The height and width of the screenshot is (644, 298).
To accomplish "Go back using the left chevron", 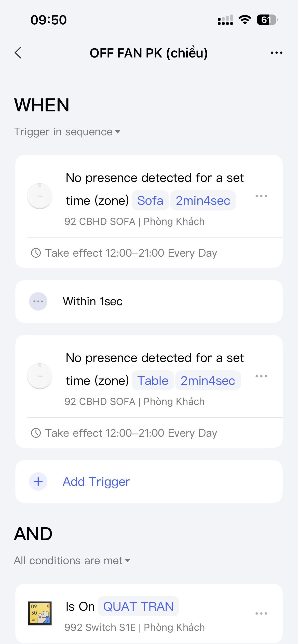I will 18,53.
